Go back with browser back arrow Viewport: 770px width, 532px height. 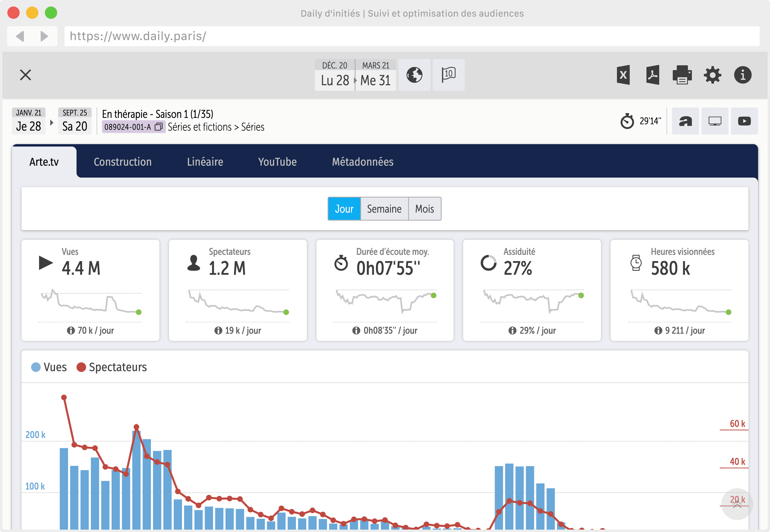point(20,36)
